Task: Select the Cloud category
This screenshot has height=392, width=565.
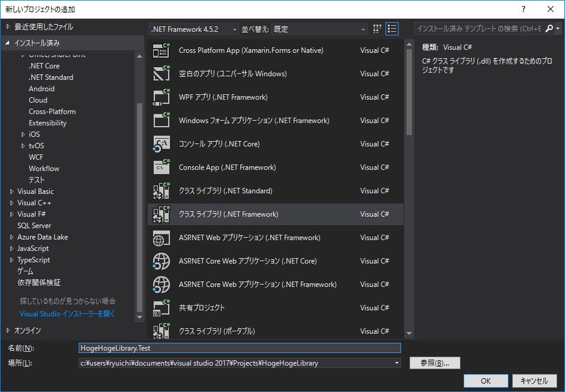Action: tap(38, 100)
